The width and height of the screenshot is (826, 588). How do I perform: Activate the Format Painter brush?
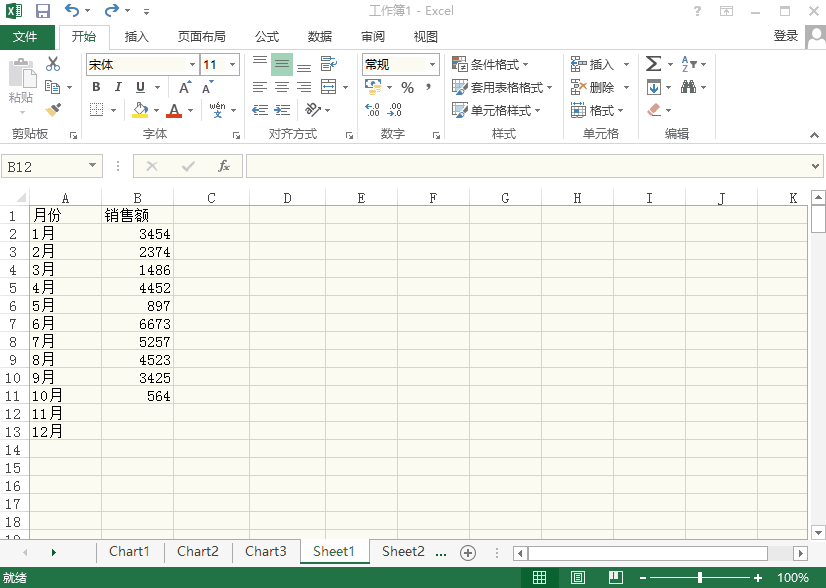click(x=53, y=110)
